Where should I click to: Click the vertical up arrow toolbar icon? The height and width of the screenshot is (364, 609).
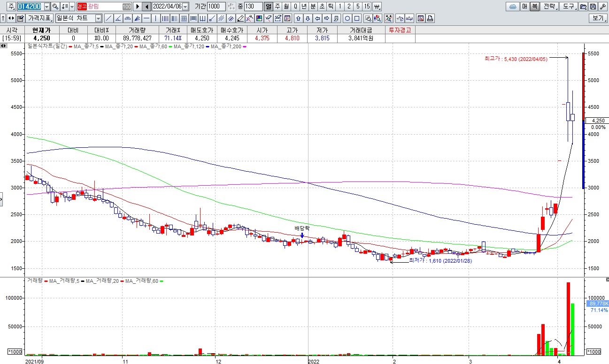pos(3,18)
